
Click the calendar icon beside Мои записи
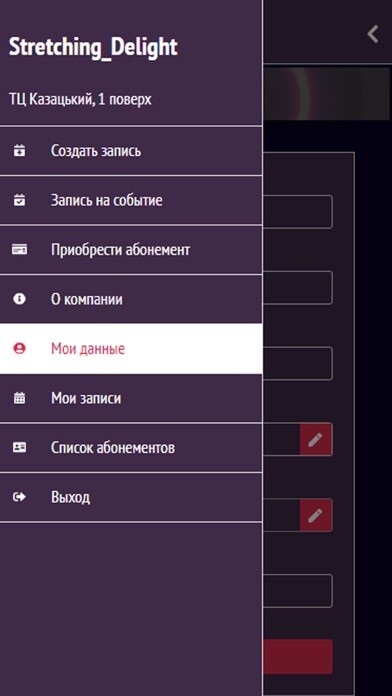pyautogui.click(x=19, y=398)
